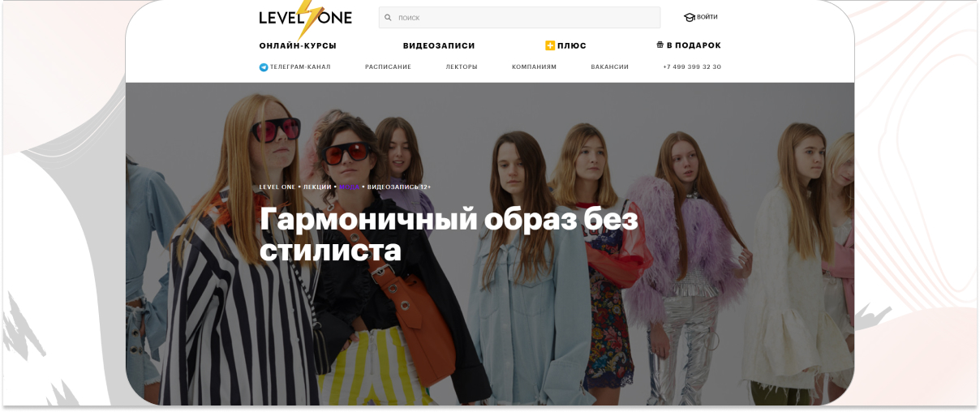Click the graduation cap login icon
This screenshot has width=980, height=412.
click(690, 17)
